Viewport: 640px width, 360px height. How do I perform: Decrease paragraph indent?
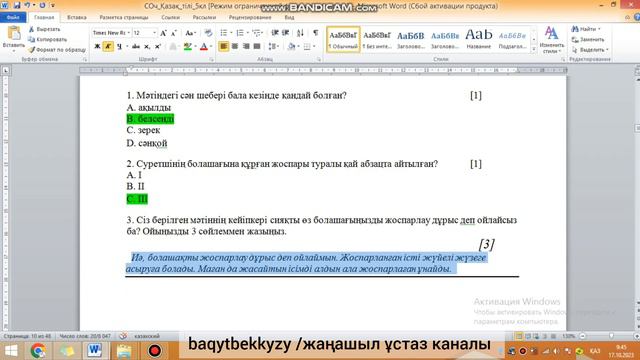(x=275, y=33)
